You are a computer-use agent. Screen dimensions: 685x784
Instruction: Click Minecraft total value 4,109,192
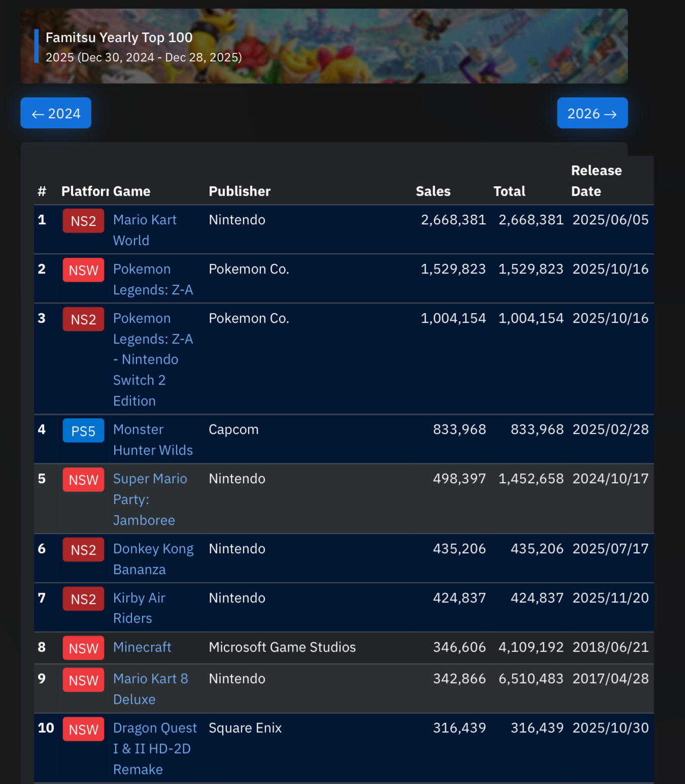click(531, 647)
